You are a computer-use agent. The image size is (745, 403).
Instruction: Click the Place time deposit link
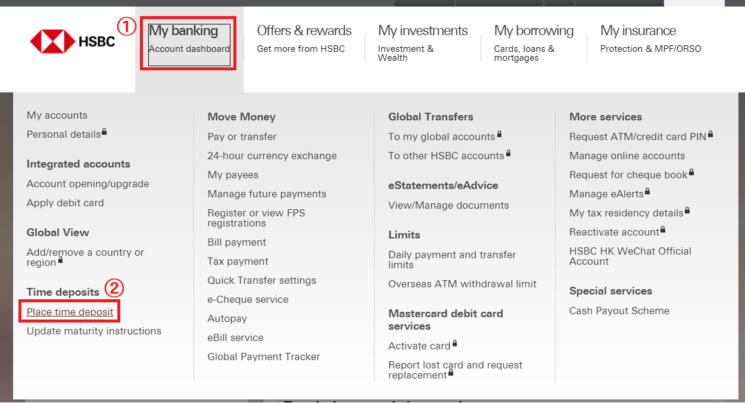[x=70, y=312]
